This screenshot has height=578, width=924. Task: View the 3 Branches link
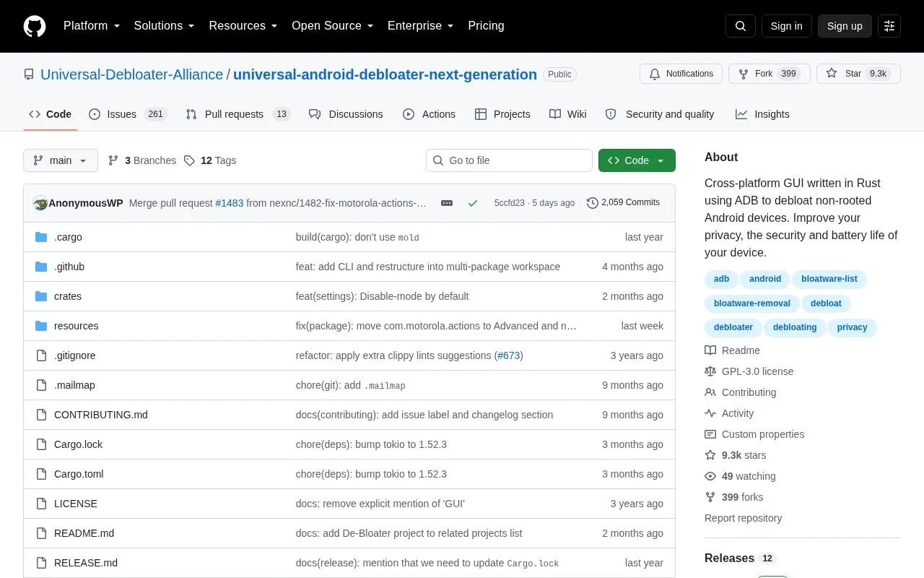coord(142,160)
